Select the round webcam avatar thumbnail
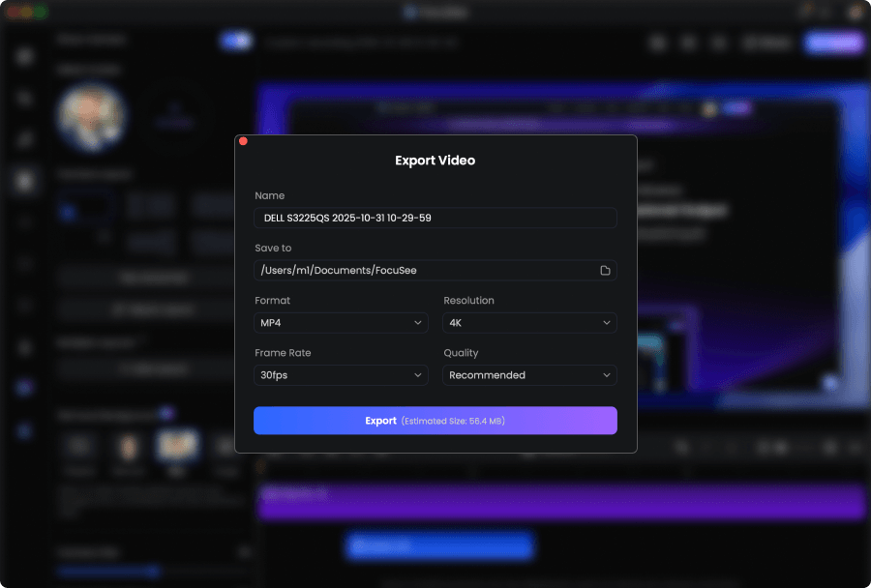The height and width of the screenshot is (588, 871). tap(92, 116)
